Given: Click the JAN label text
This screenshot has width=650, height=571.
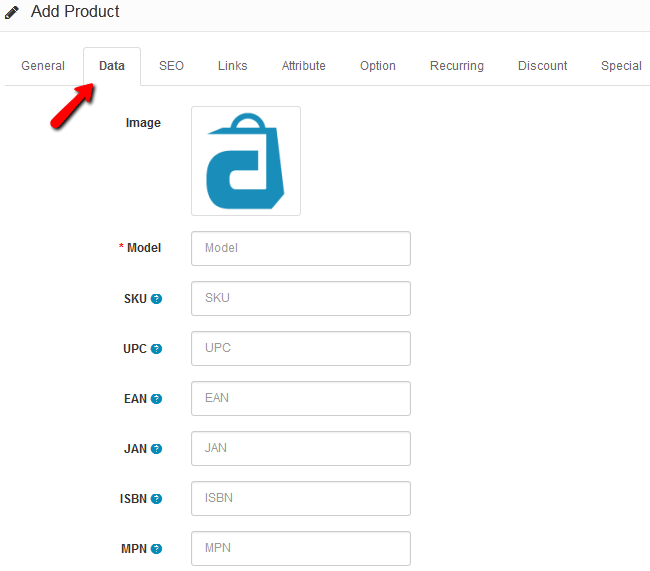Looking at the screenshot, I should 135,449.
